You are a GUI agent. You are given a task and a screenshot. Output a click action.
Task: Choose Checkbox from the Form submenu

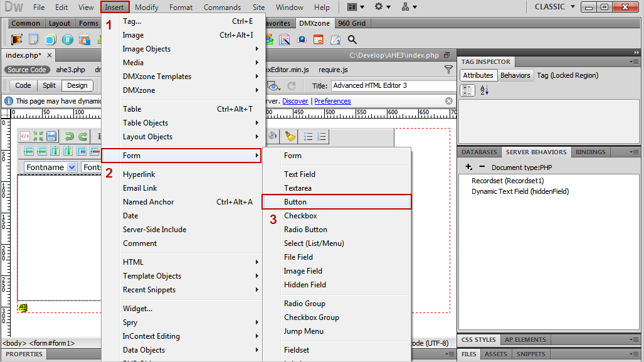(336, 216)
